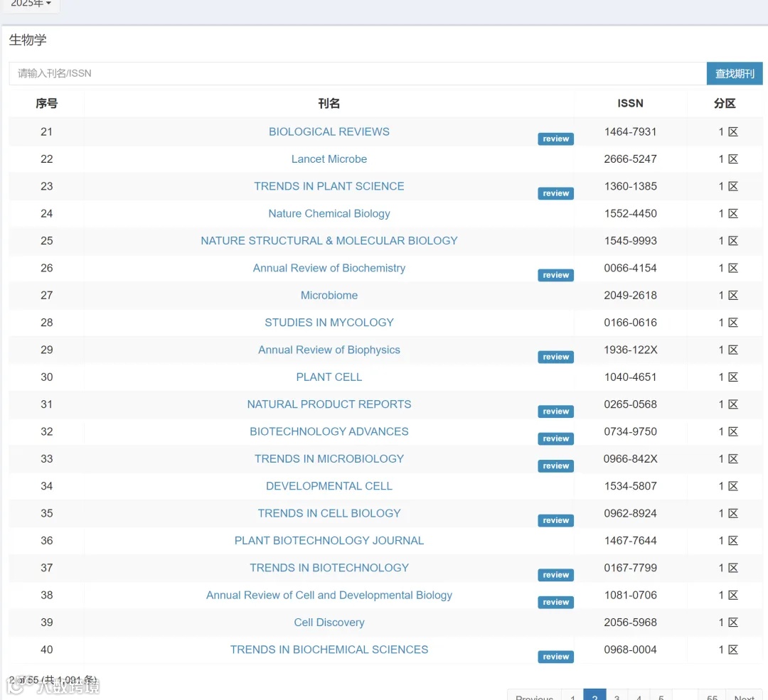Open BIOTECHNOLOGY ADVANCES link

pos(329,432)
